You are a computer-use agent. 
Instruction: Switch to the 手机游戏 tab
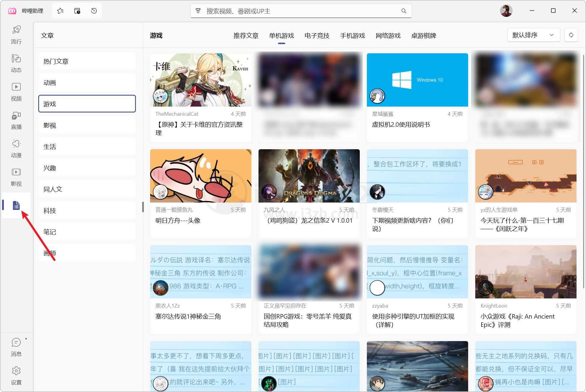(x=352, y=36)
